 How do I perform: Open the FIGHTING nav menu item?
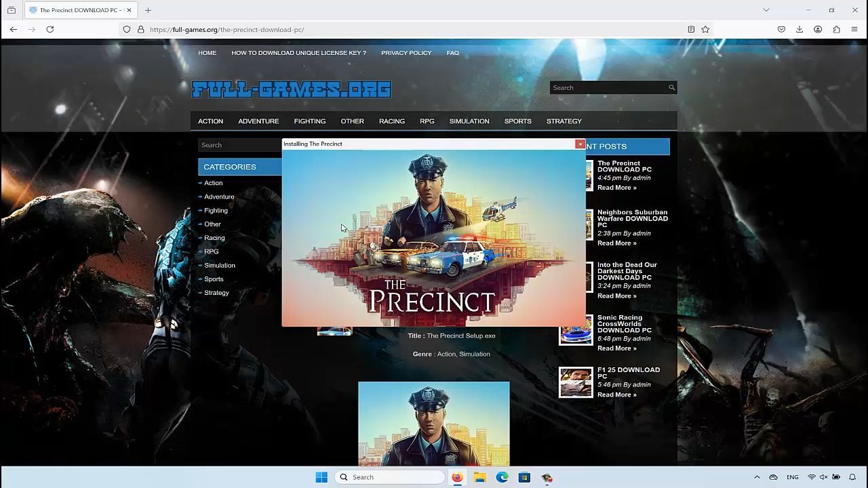pos(310,121)
